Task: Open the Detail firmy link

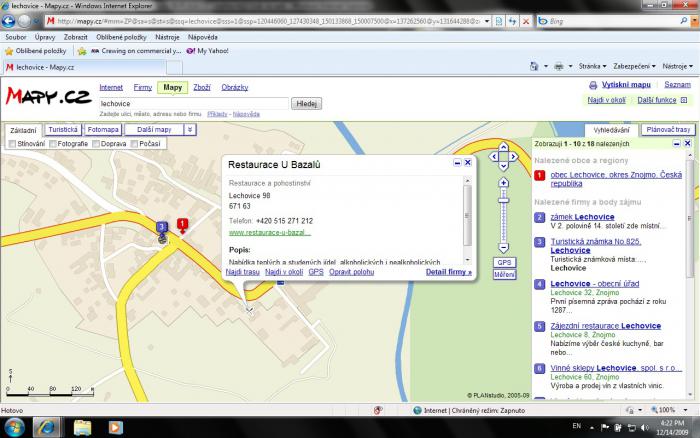Action: point(448,271)
